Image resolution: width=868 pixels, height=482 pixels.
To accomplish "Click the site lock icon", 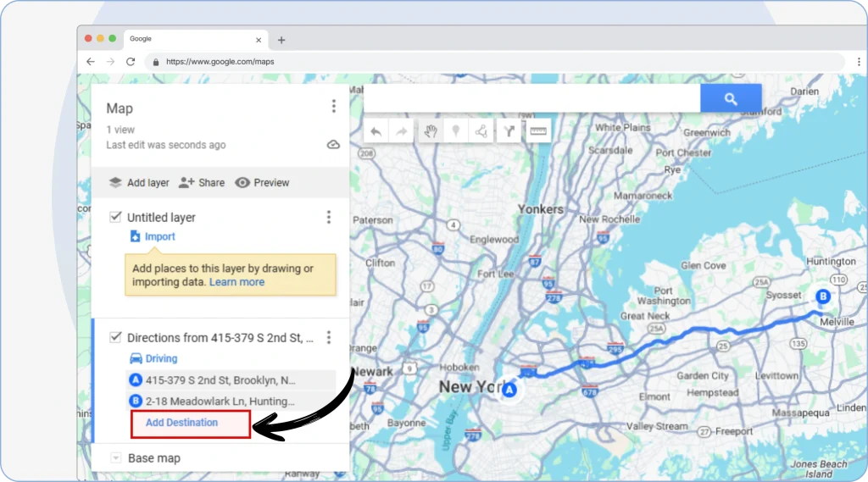I will click(156, 62).
